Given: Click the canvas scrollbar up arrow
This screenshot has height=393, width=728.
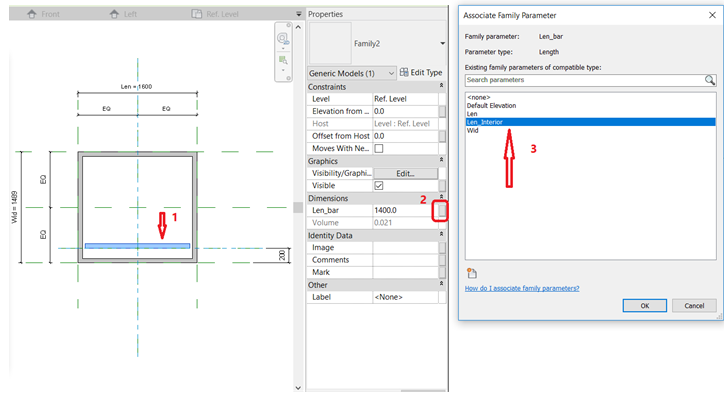Looking at the screenshot, I should (x=298, y=27).
